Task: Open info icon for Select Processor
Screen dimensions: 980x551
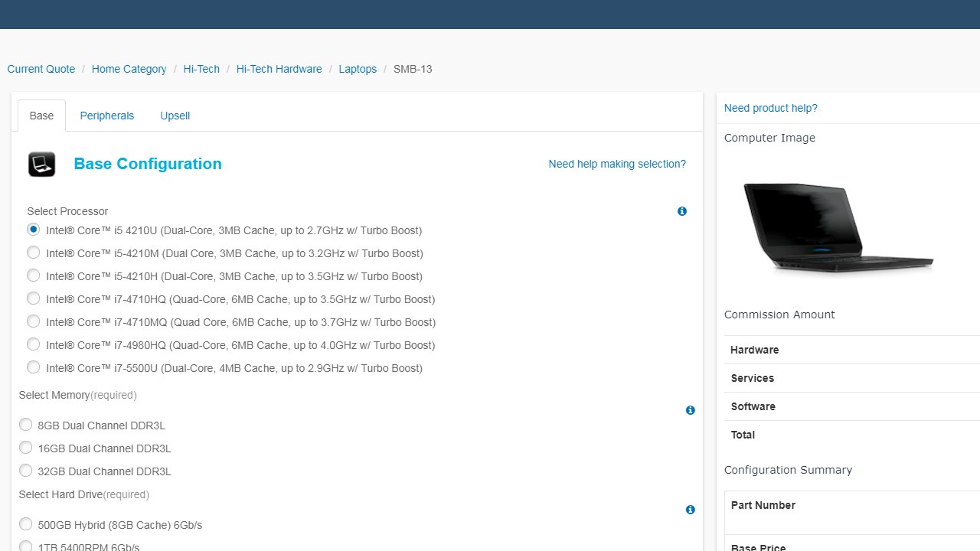Action: coord(682,211)
